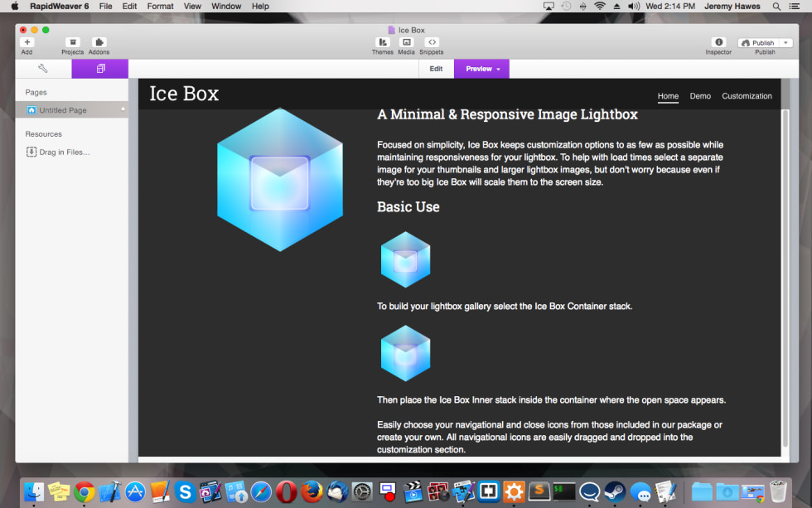Click the cube thumbnail above the Inner stack text
This screenshot has width=812, height=508.
pyautogui.click(x=405, y=353)
